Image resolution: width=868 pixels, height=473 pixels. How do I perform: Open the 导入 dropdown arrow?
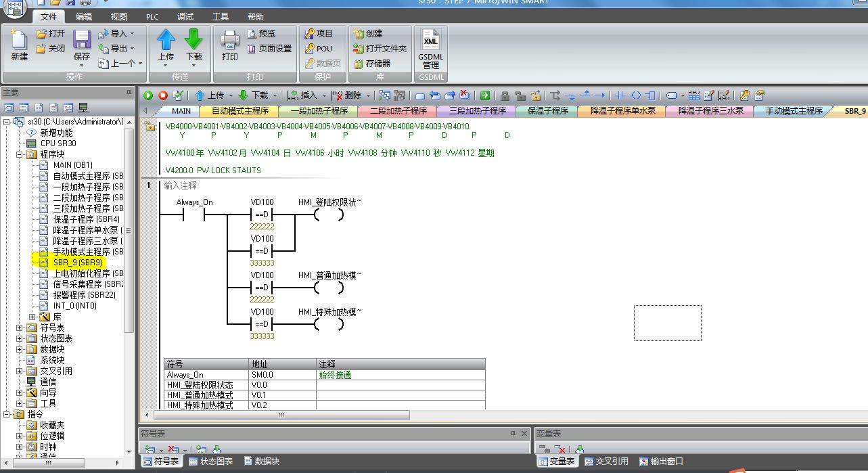pos(133,33)
